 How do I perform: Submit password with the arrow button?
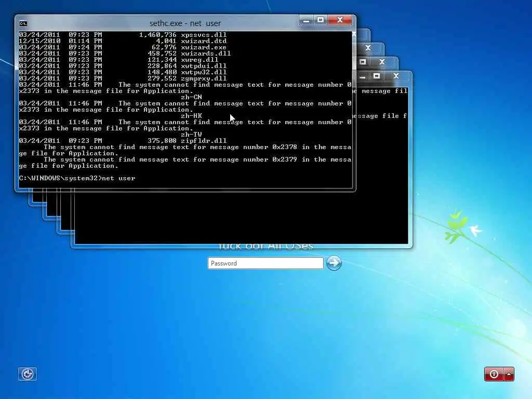pos(334,263)
